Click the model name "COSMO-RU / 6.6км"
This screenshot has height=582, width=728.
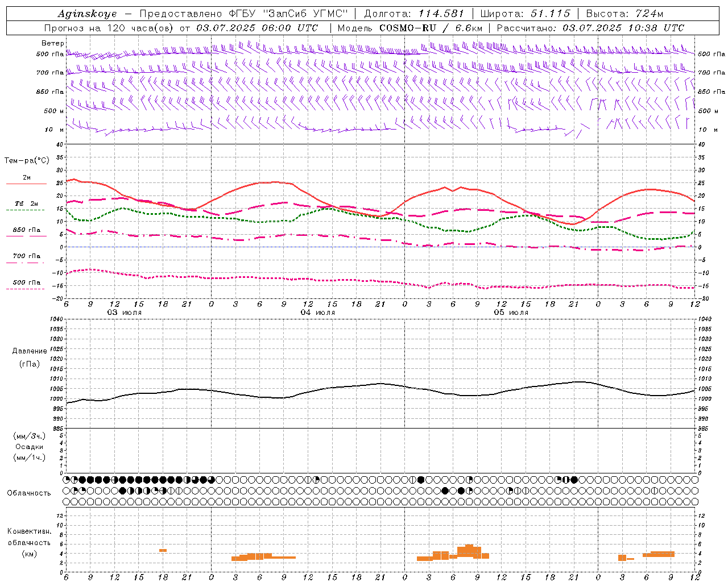tap(431, 28)
